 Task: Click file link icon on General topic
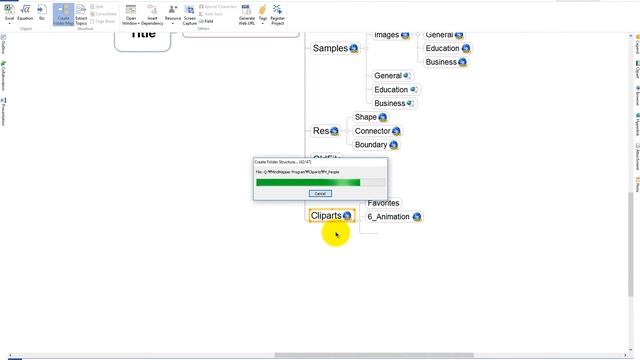coord(407,76)
